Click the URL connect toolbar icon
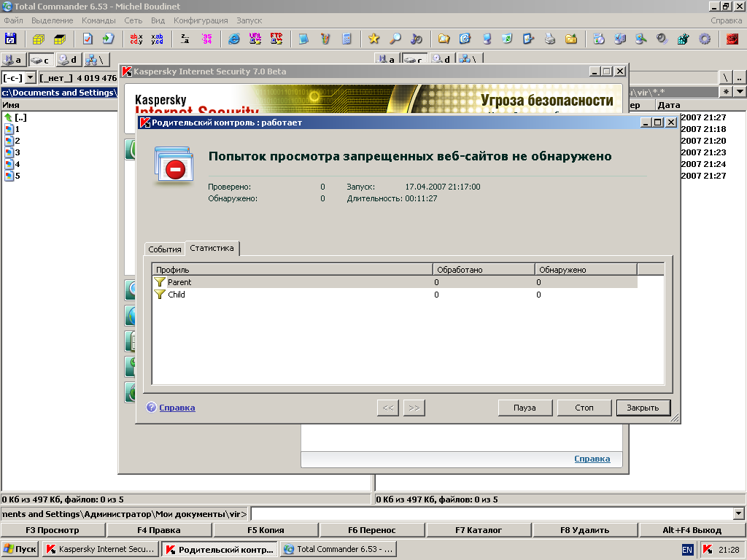The height and width of the screenshot is (560, 747). (255, 39)
